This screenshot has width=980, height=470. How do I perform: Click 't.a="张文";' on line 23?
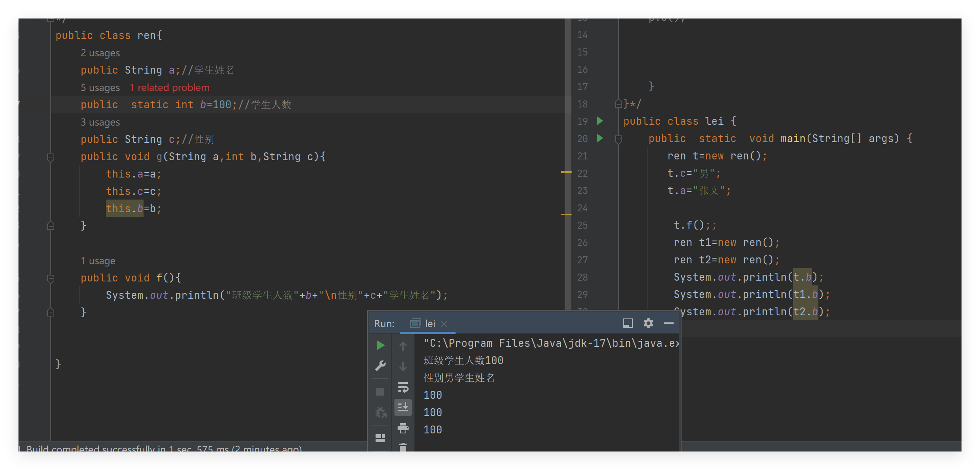pyautogui.click(x=699, y=191)
